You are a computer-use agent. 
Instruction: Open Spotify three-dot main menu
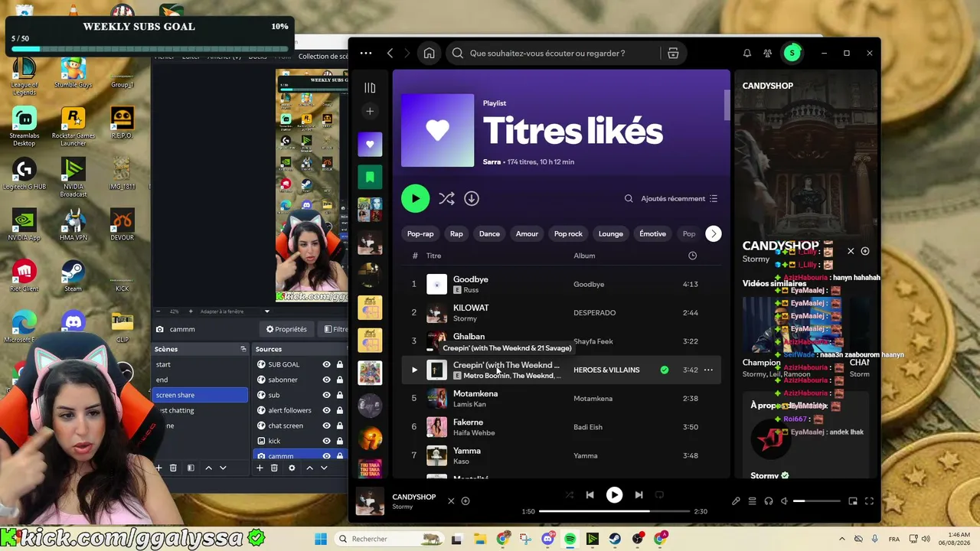(x=366, y=54)
